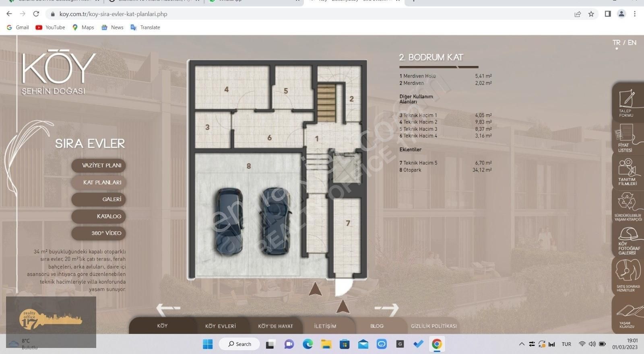Open the Windows Start menu
644x354 pixels.
[x=208, y=344]
